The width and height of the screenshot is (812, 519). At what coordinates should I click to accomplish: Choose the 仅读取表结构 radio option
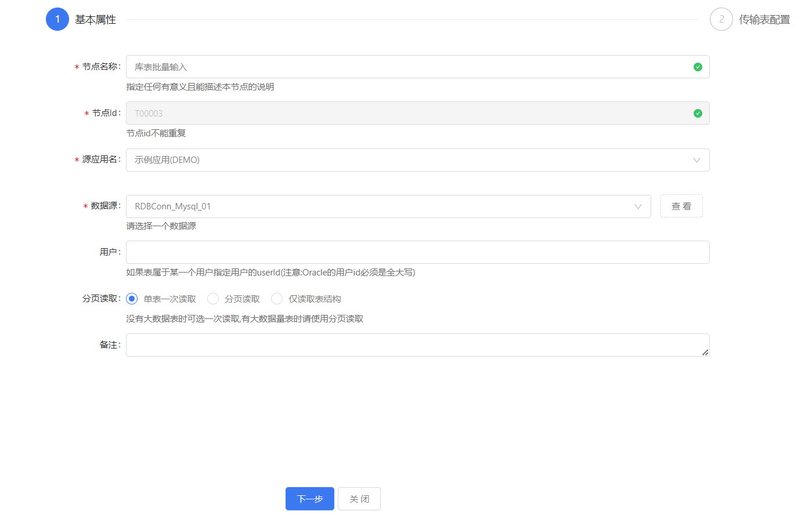[277, 299]
